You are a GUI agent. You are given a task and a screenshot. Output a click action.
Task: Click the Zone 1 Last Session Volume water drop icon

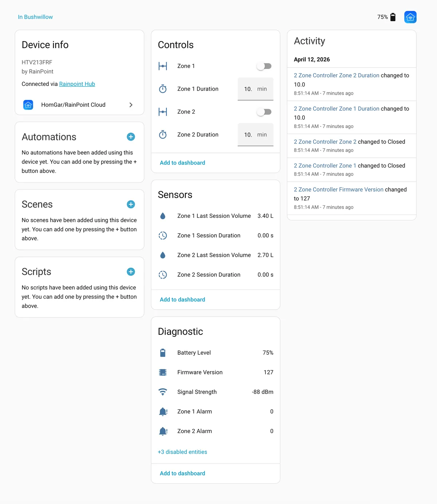point(163,216)
